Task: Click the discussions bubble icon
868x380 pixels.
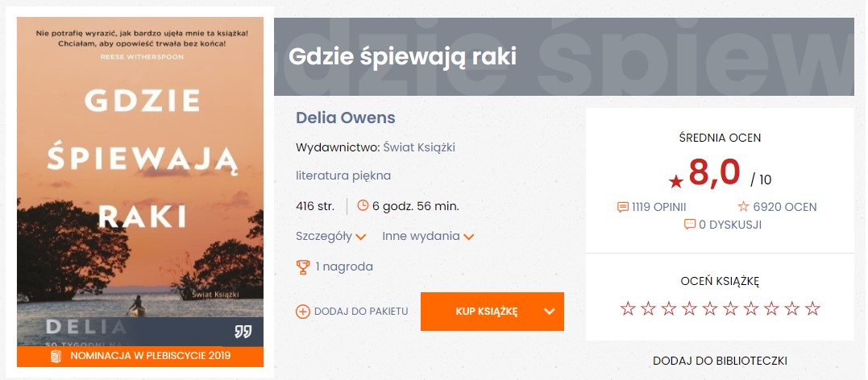Action: [689, 225]
